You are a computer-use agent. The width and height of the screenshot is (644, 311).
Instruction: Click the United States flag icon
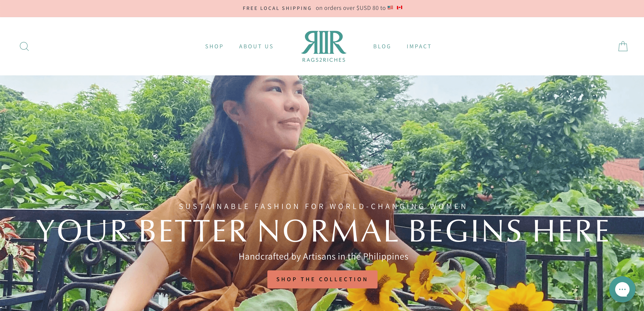coord(390,8)
